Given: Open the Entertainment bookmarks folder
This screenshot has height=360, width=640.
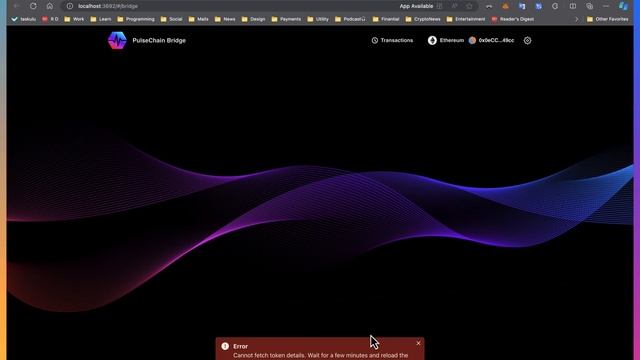Looking at the screenshot, I should [466, 19].
